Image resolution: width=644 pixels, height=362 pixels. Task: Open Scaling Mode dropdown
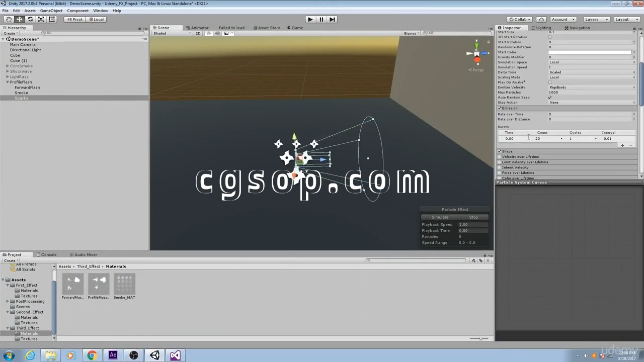(x=592, y=77)
